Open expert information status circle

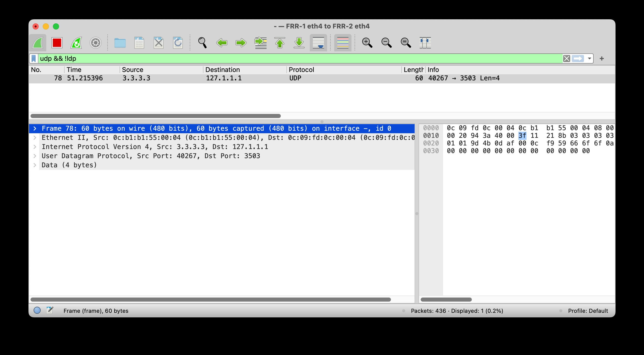coord(37,310)
